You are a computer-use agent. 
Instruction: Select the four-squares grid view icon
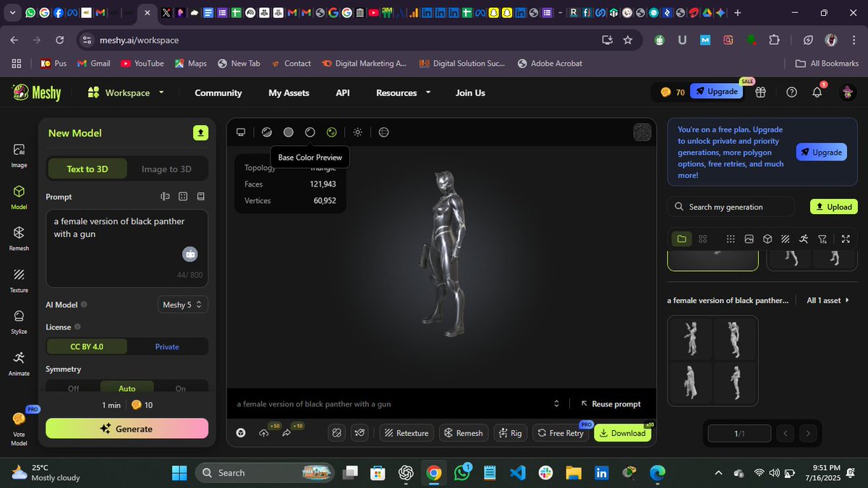(702, 239)
